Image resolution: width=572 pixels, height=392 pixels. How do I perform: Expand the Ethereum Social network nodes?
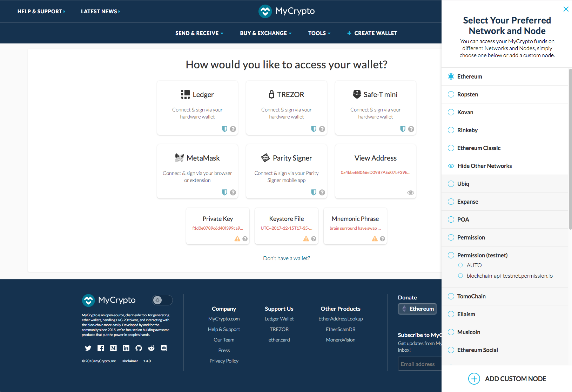click(x=504, y=350)
